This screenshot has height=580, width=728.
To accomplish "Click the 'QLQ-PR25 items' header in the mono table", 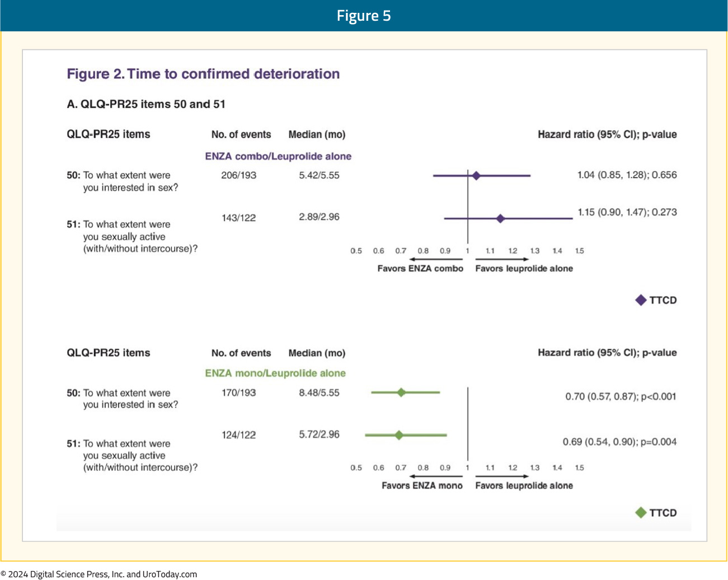I will [109, 353].
